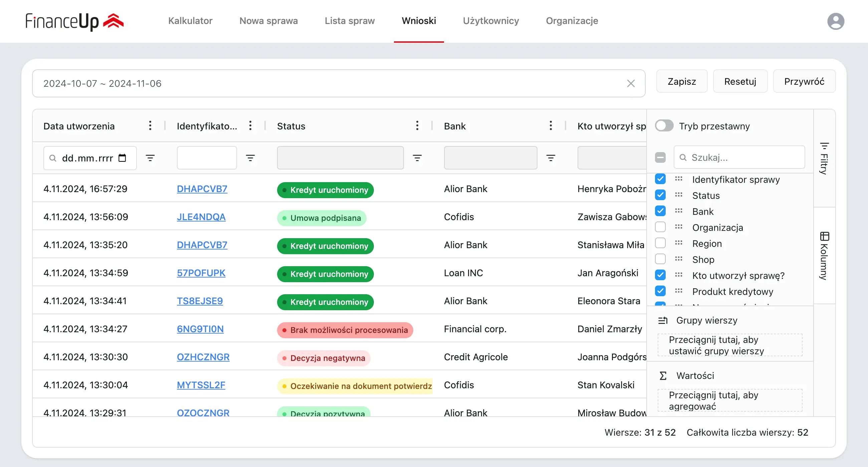Image resolution: width=868 pixels, height=467 pixels.
Task: Uncheck the Status column checkbox
Action: [660, 195]
